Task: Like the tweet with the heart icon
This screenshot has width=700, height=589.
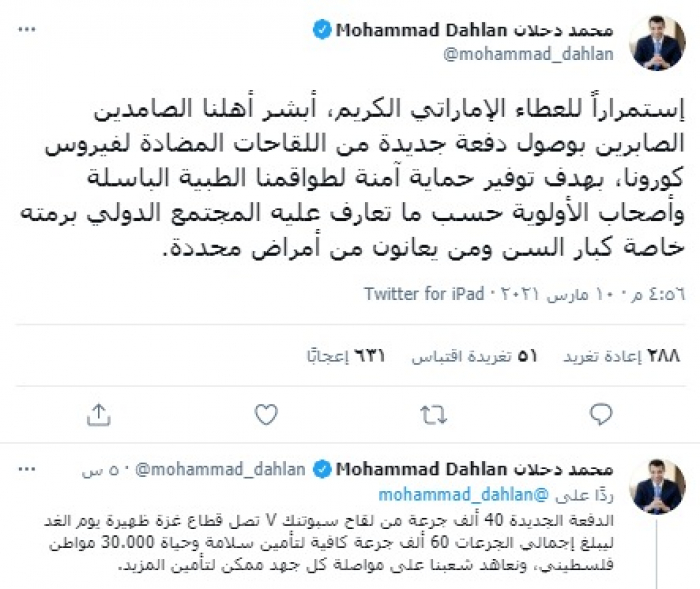Action: 265,413
